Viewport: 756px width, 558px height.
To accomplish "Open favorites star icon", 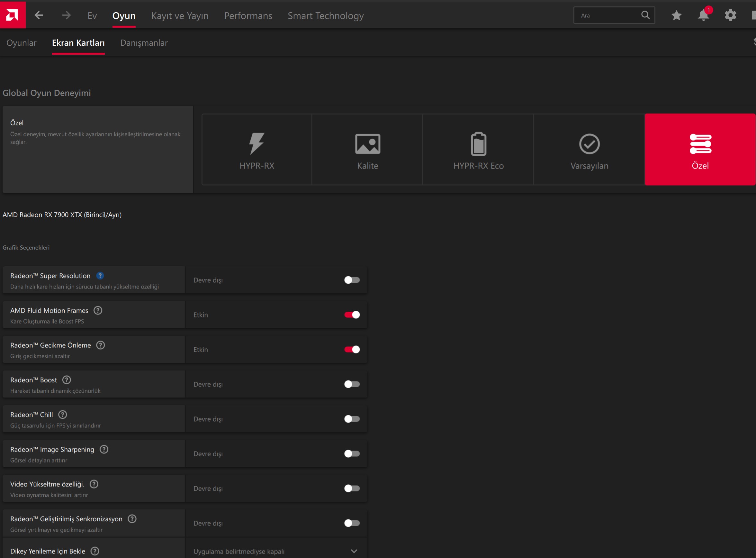I will coord(676,15).
